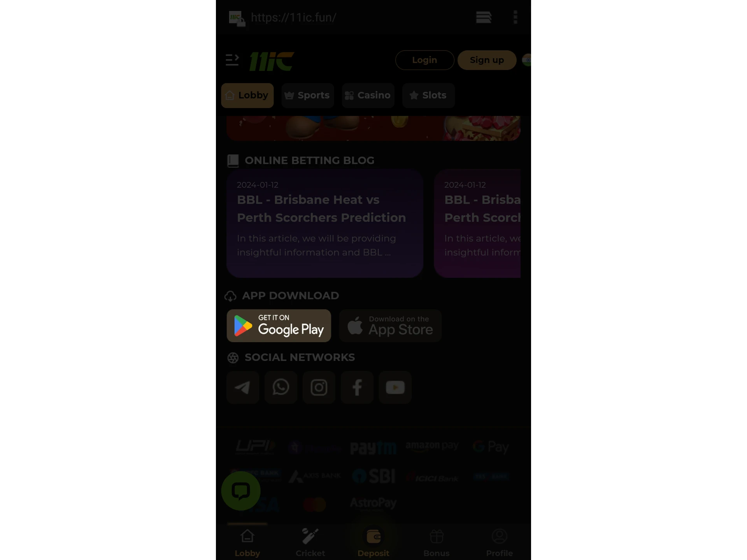Click the YouTube social network icon
This screenshot has height=560, width=747.
click(x=395, y=387)
